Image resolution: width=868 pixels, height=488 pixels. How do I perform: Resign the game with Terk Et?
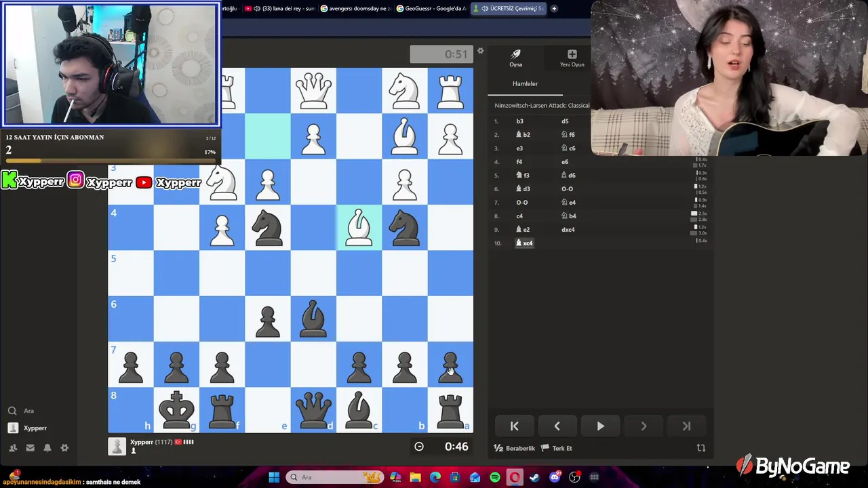tap(557, 448)
